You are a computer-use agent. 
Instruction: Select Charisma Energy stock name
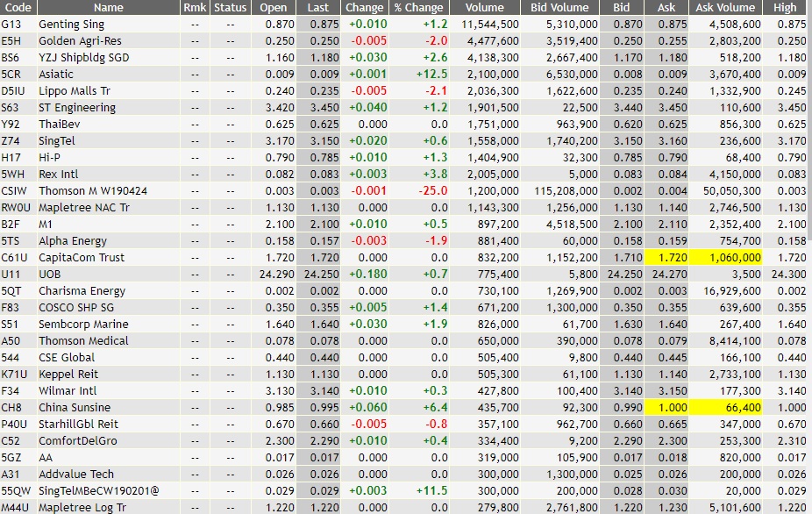(82, 290)
